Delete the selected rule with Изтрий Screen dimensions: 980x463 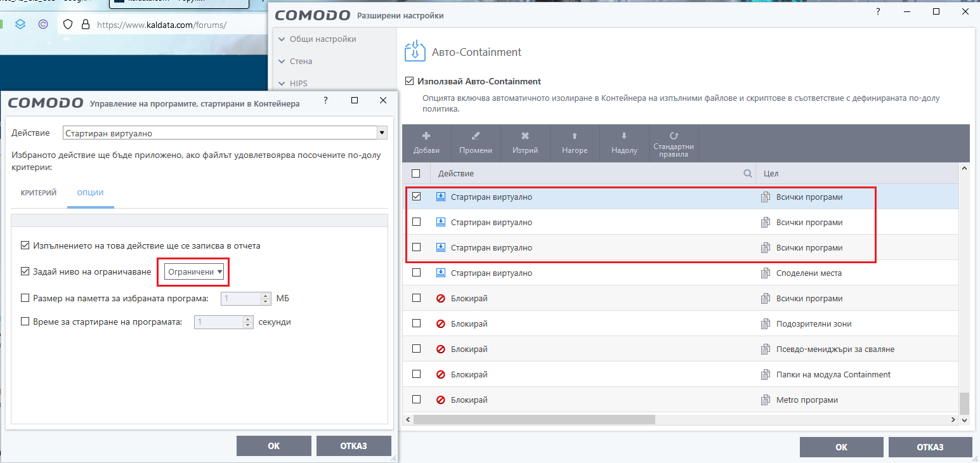(x=525, y=143)
